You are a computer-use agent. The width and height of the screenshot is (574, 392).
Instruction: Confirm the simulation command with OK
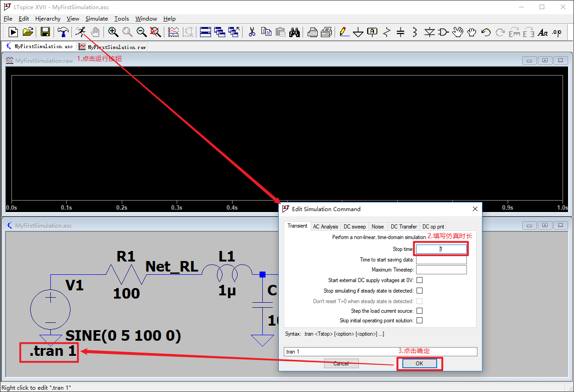coord(419,363)
